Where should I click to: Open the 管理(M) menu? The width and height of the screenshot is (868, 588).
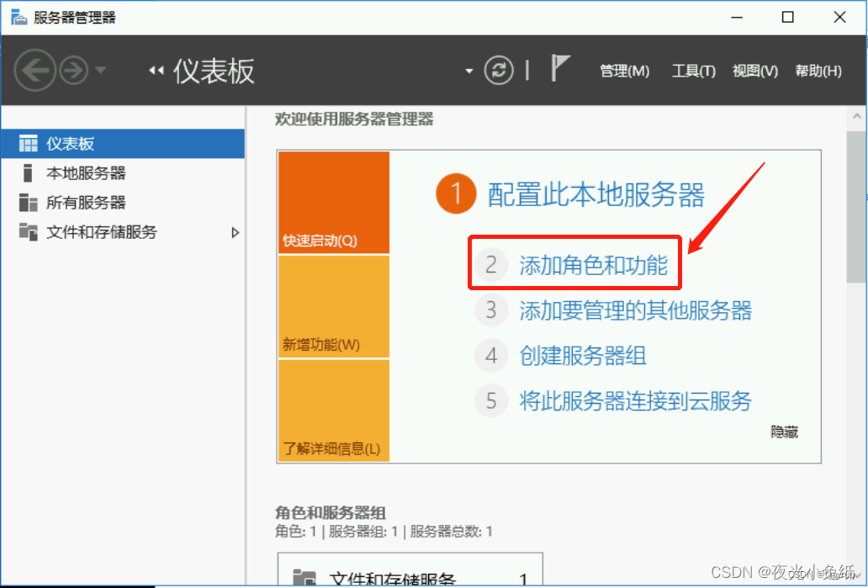624,71
